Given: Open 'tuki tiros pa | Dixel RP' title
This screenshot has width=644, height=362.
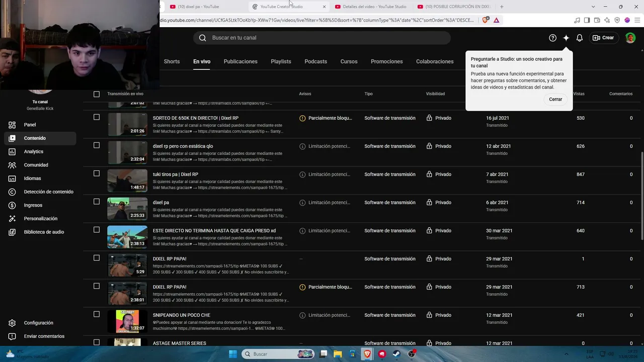Looking at the screenshot, I should coord(176,174).
